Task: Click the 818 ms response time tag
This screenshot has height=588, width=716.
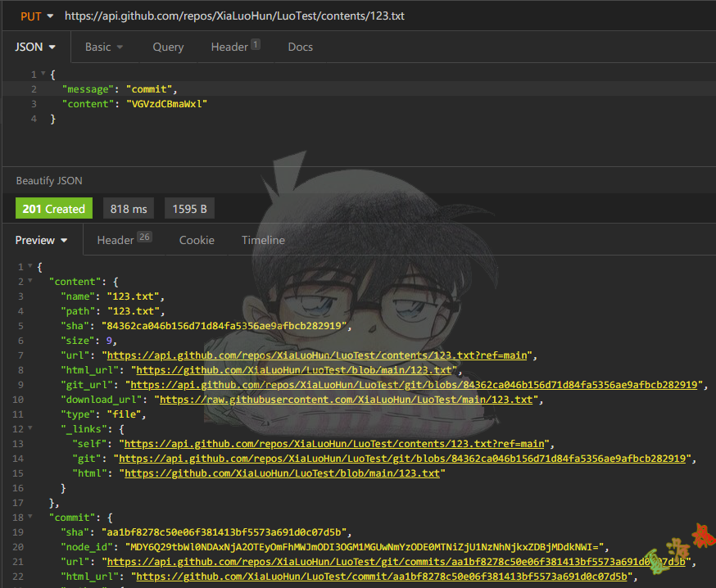Action: coord(129,209)
